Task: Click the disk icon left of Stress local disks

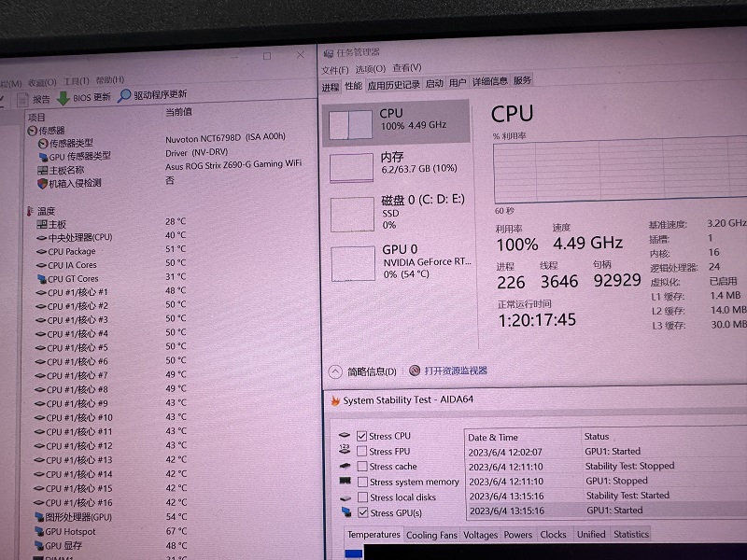Action: [345, 497]
